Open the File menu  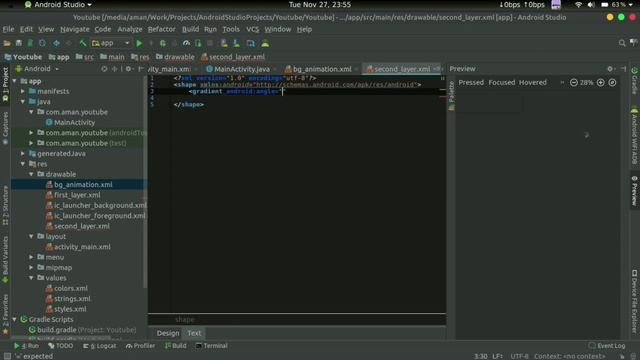(x=8, y=29)
